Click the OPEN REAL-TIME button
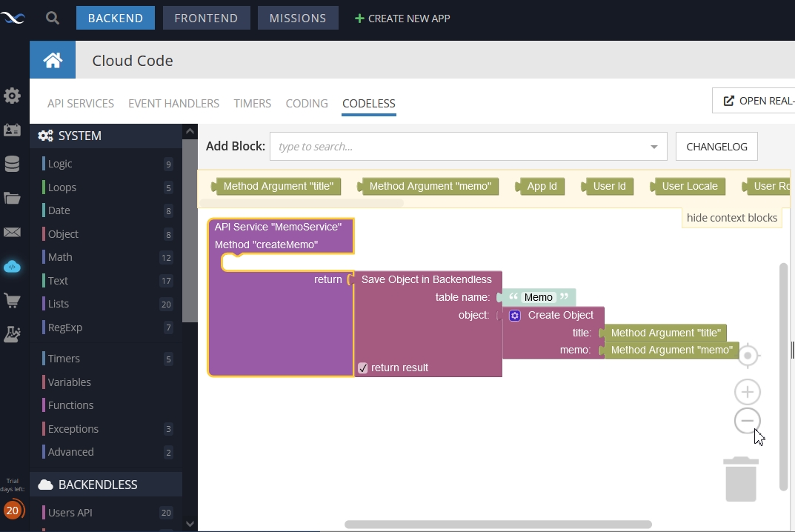This screenshot has height=532, width=795. click(x=754, y=101)
